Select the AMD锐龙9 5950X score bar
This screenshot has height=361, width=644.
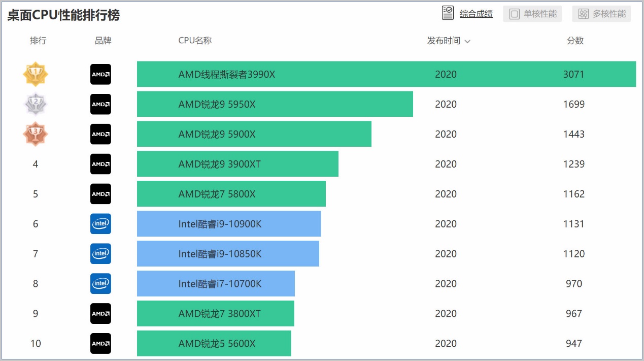(274, 104)
